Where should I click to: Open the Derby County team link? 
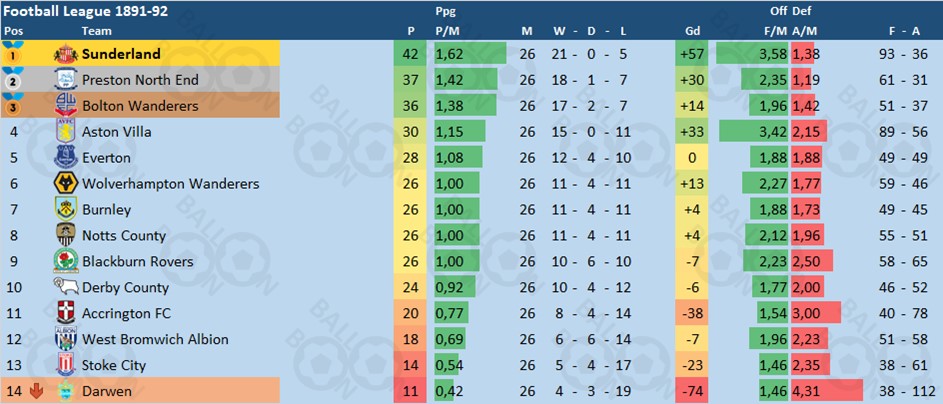point(126,287)
